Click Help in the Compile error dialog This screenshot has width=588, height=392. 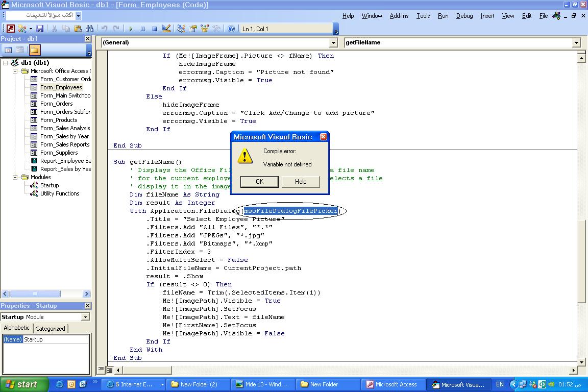pyautogui.click(x=301, y=182)
